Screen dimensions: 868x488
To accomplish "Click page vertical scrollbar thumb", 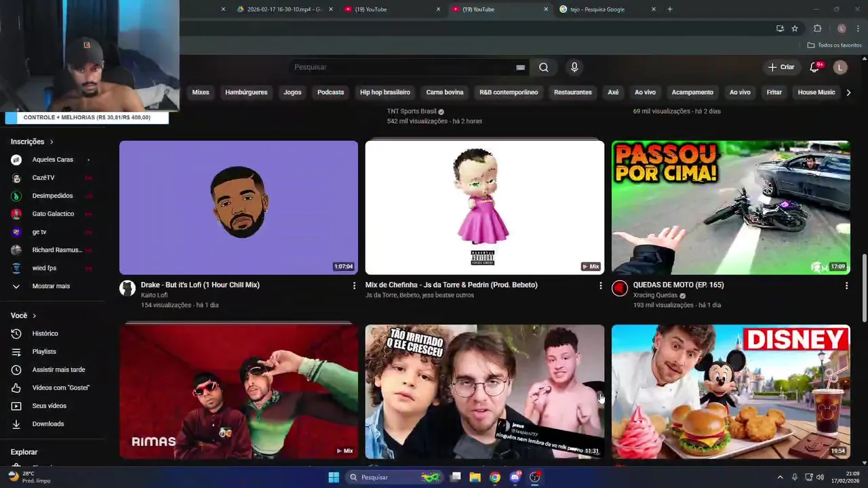I will tap(864, 289).
